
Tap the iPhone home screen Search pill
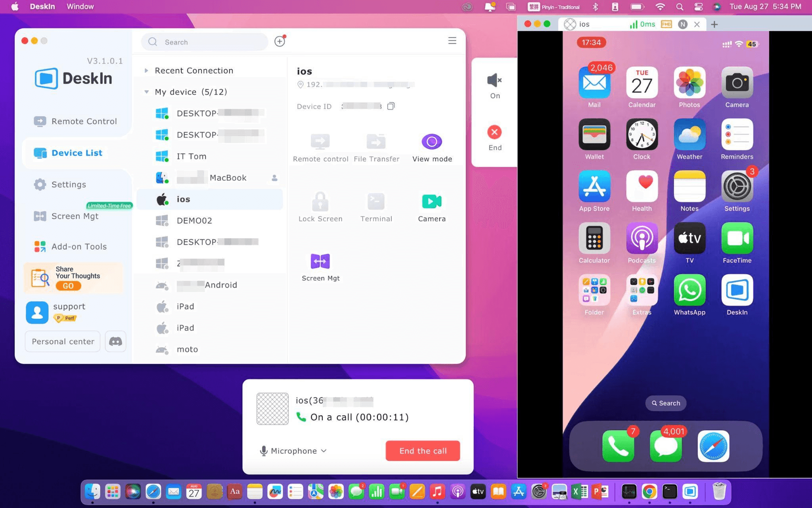pyautogui.click(x=666, y=403)
